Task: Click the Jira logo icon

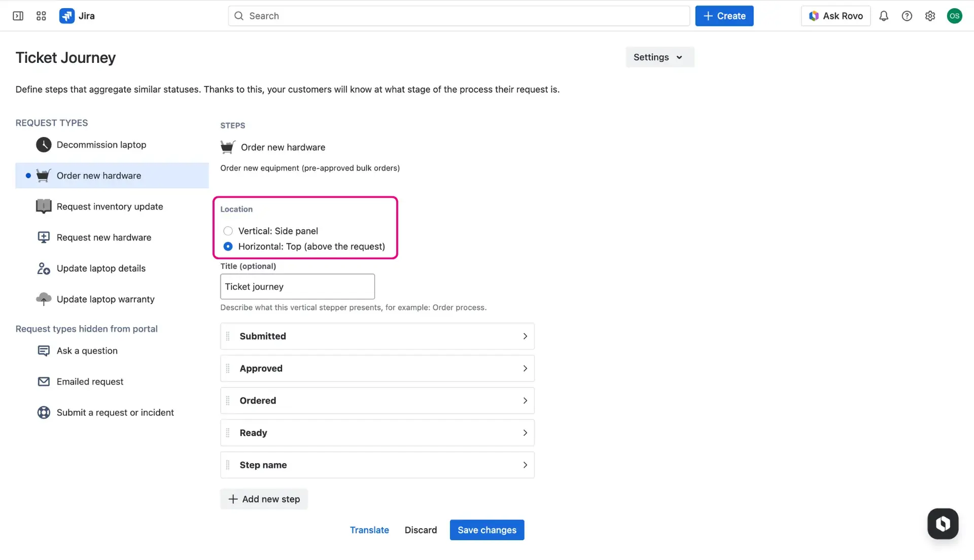Action: 66,16
